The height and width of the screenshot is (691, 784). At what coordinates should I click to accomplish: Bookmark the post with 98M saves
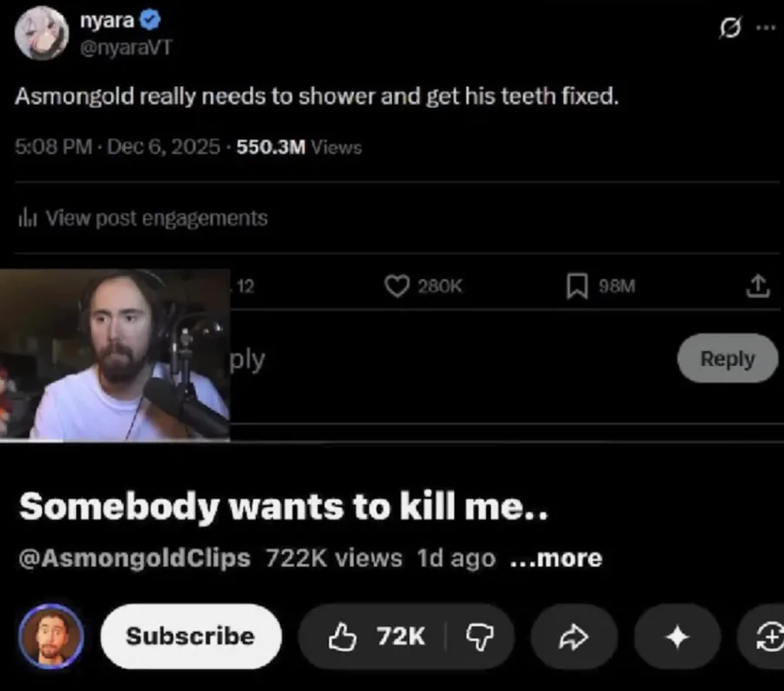[577, 287]
